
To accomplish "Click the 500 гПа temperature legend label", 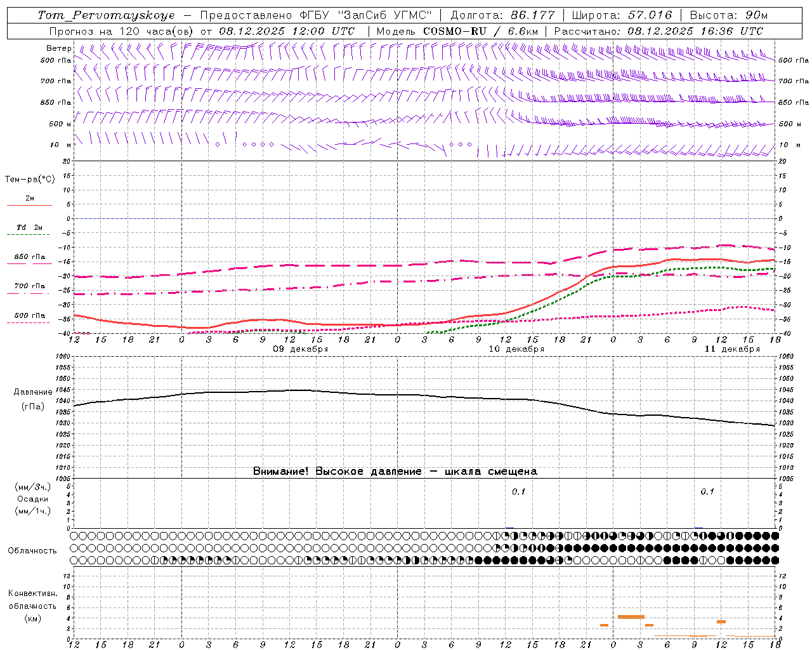I will pos(30,315).
